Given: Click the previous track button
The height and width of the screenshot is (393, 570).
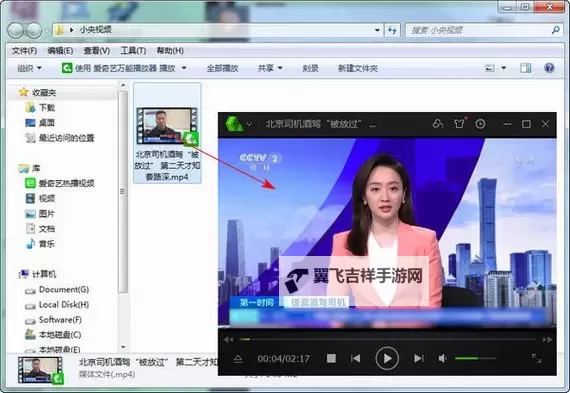Looking at the screenshot, I should pyautogui.click(x=355, y=358).
